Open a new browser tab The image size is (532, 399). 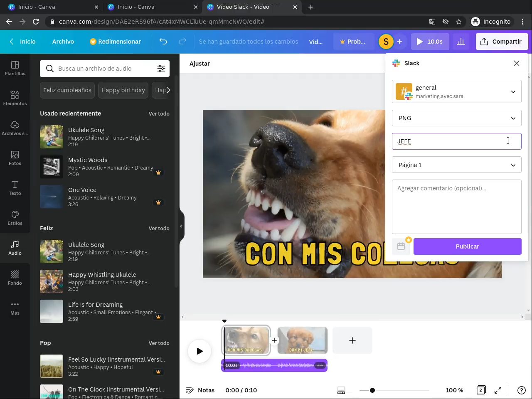[311, 7]
